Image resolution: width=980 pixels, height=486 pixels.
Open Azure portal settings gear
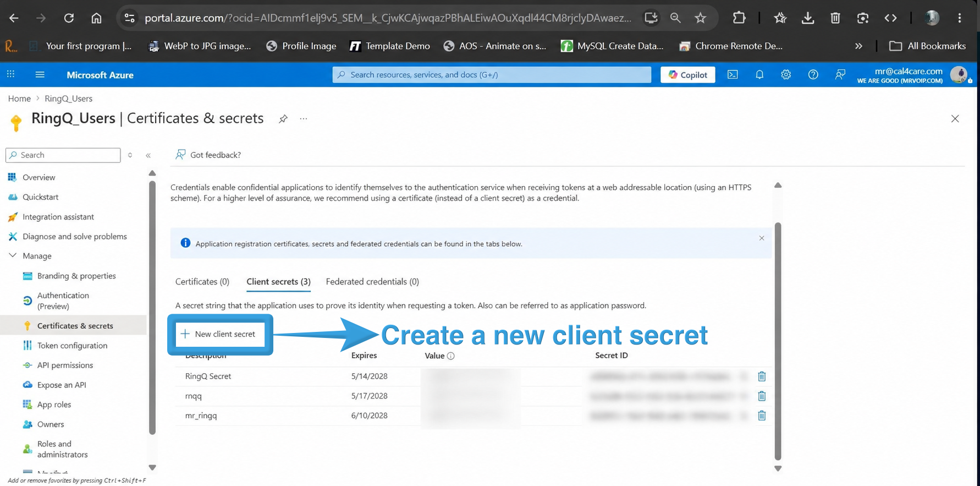tap(786, 74)
